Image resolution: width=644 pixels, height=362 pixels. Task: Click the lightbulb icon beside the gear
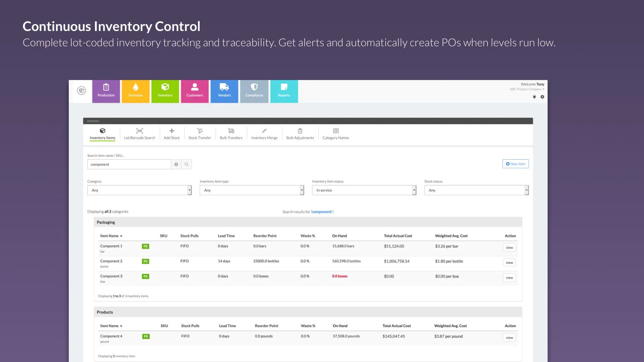(535, 97)
